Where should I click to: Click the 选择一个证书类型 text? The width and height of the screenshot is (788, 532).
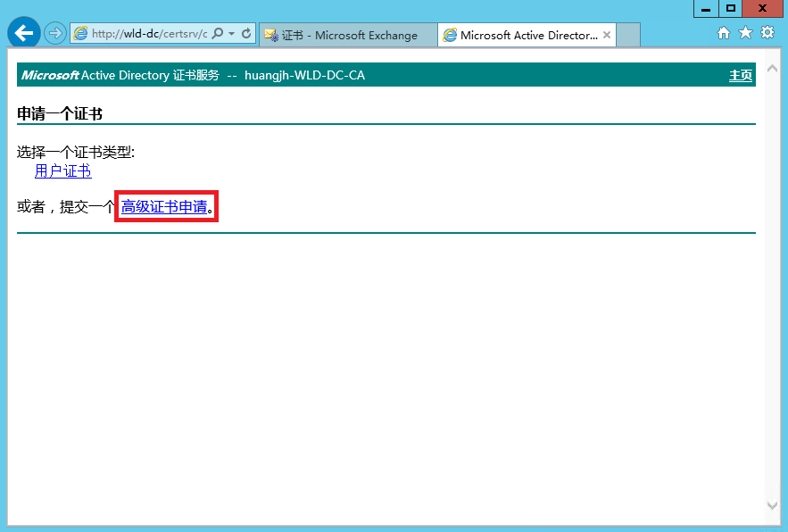pyautogui.click(x=75, y=152)
